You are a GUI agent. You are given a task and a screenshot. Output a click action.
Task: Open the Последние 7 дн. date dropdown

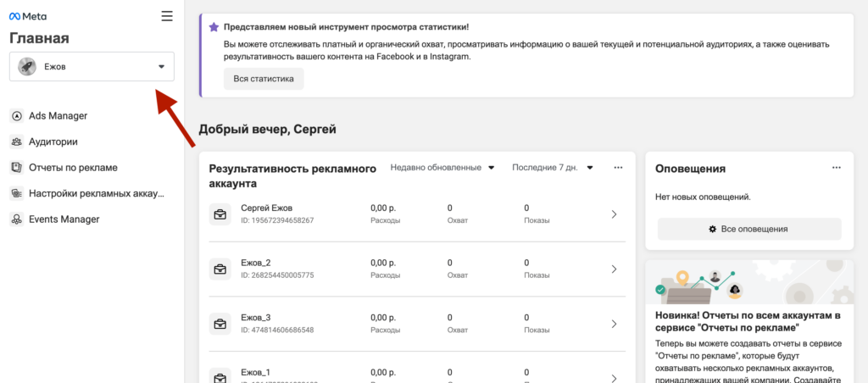click(x=552, y=168)
